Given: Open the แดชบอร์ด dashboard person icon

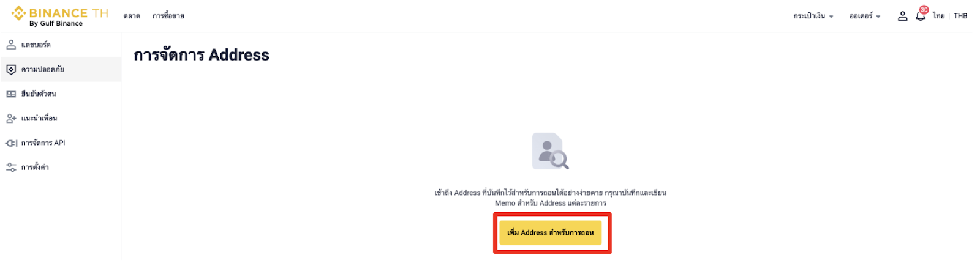Looking at the screenshot, I should [x=11, y=45].
